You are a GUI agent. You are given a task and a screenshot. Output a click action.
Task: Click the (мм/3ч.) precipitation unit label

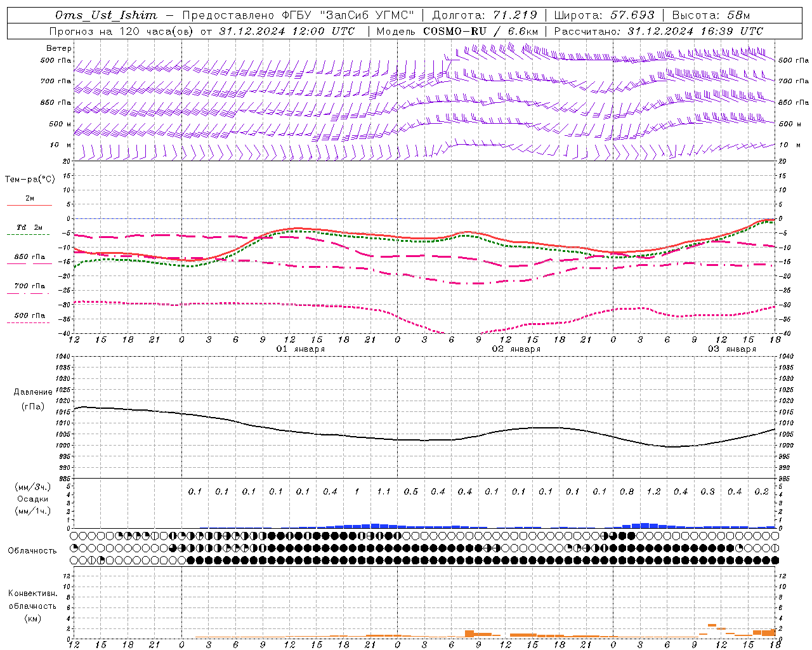tap(33, 487)
